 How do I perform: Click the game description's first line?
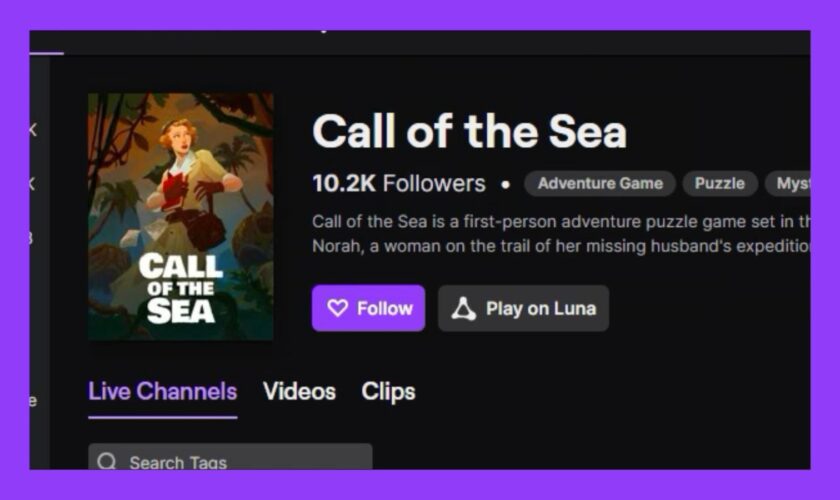[x=560, y=221]
